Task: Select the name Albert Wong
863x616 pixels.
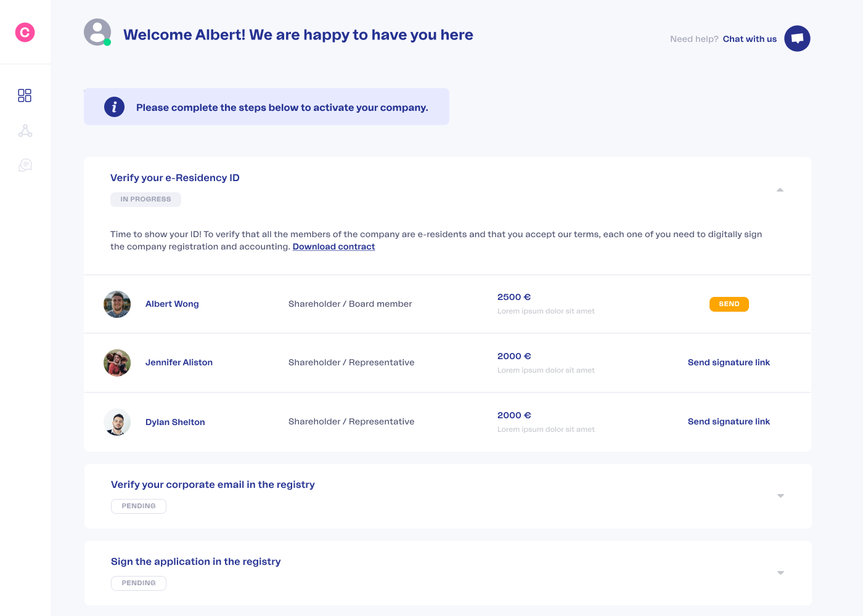Action: click(x=172, y=304)
